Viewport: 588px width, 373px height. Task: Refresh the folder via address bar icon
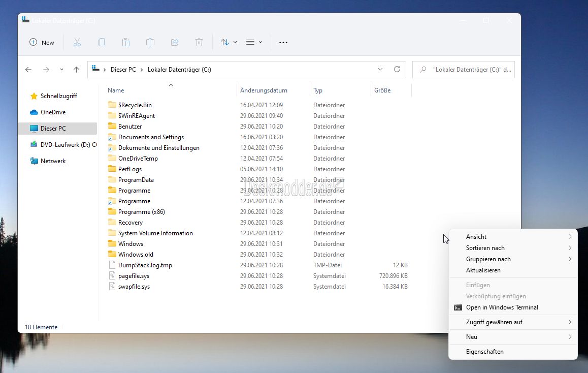click(x=397, y=70)
